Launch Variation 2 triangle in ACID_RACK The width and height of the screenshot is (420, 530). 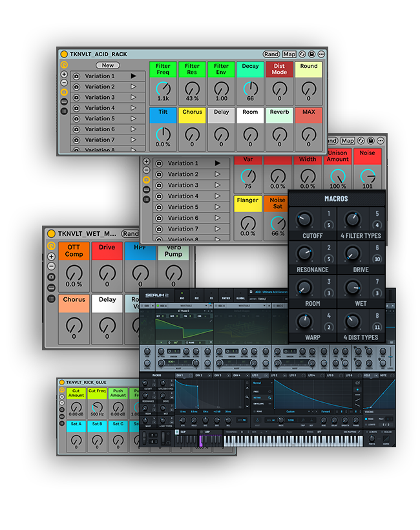point(134,87)
